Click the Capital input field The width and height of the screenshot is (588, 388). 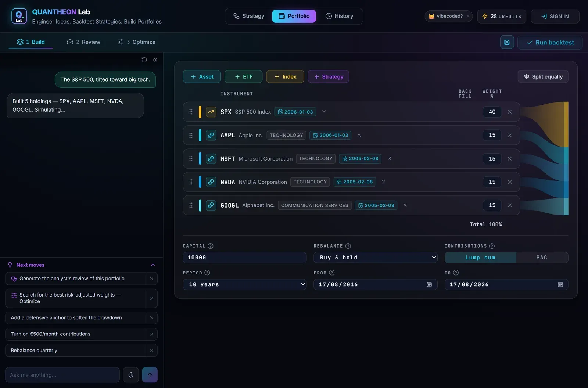(x=245, y=258)
